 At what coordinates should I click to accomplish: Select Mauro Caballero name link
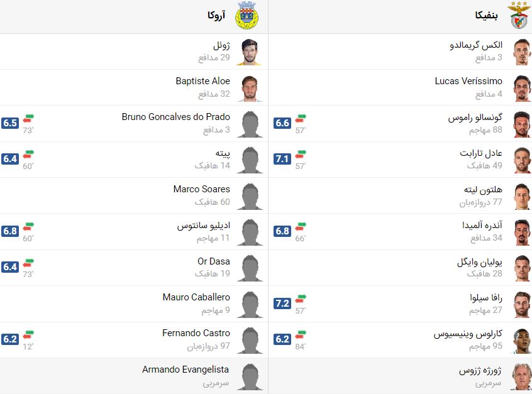tap(196, 297)
